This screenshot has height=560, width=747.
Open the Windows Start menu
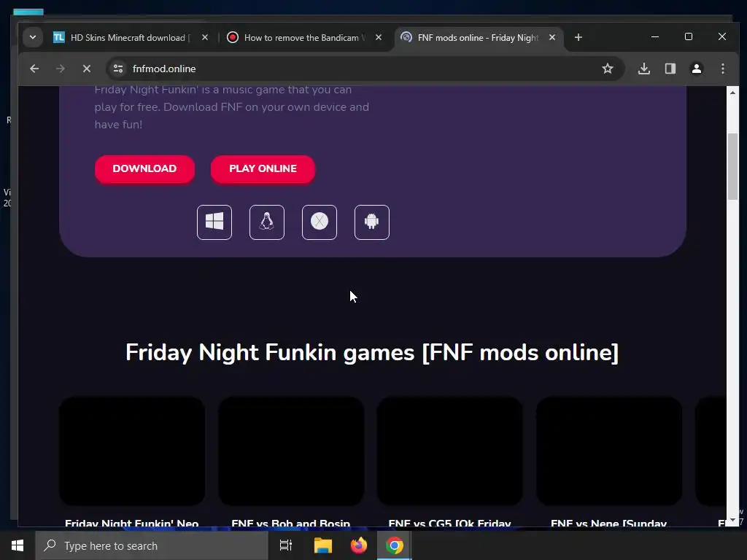[18, 545]
